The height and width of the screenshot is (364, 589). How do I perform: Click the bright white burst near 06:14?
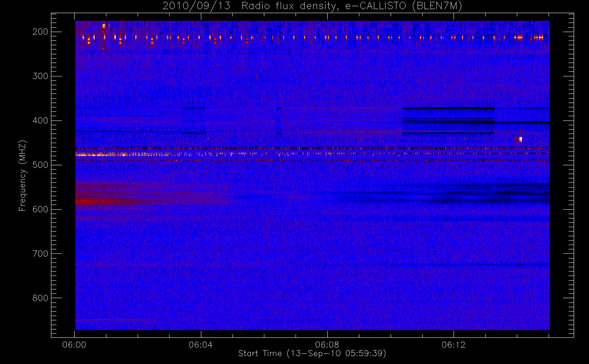point(521,139)
